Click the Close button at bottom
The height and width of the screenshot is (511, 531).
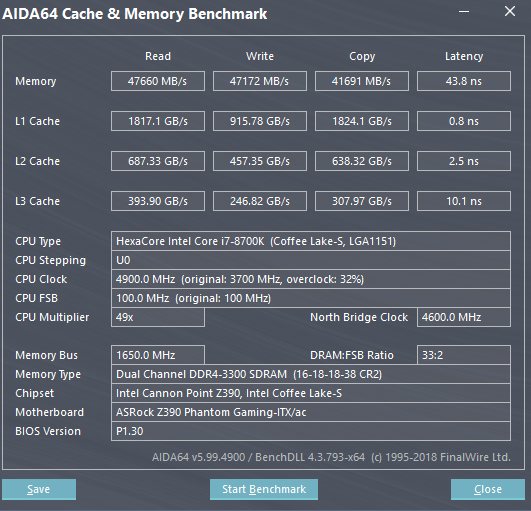coord(488,489)
